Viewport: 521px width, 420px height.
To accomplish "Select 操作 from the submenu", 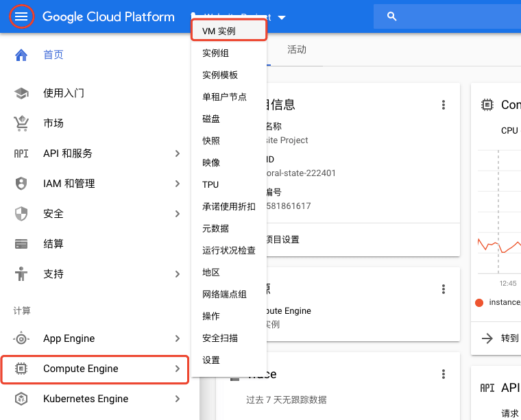I will (229, 316).
